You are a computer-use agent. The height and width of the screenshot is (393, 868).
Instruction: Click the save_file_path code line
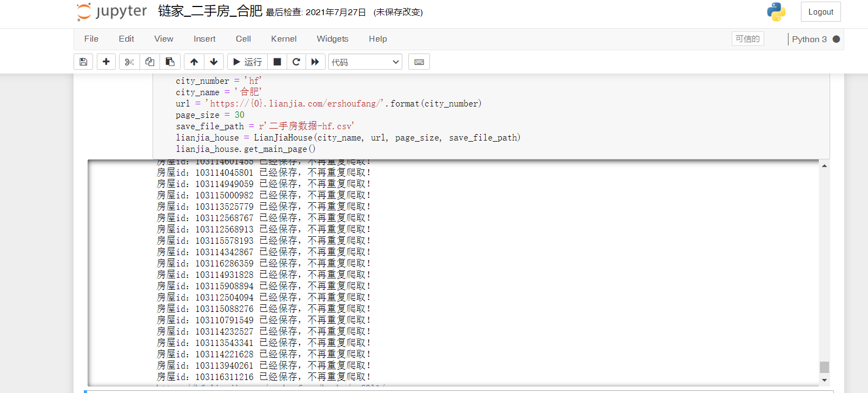click(264, 126)
